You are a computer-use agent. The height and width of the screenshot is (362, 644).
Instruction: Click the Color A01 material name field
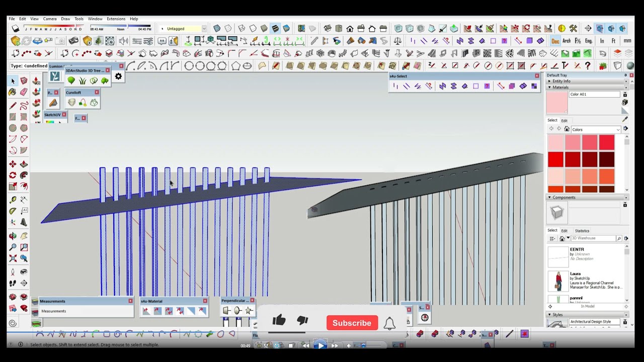595,95
